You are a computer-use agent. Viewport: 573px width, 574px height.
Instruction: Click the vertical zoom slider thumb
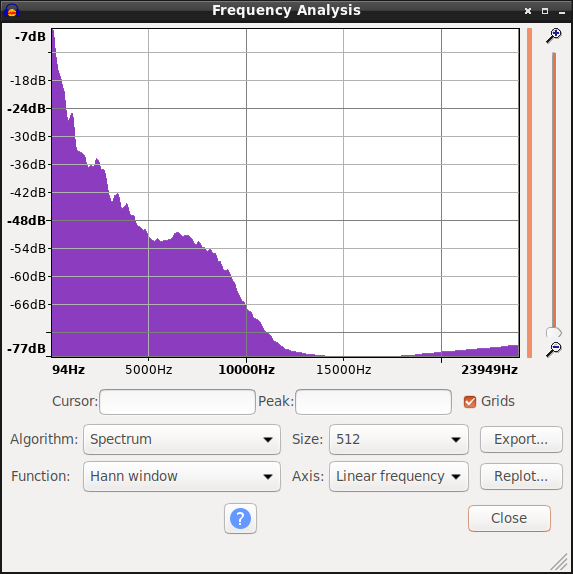554,332
